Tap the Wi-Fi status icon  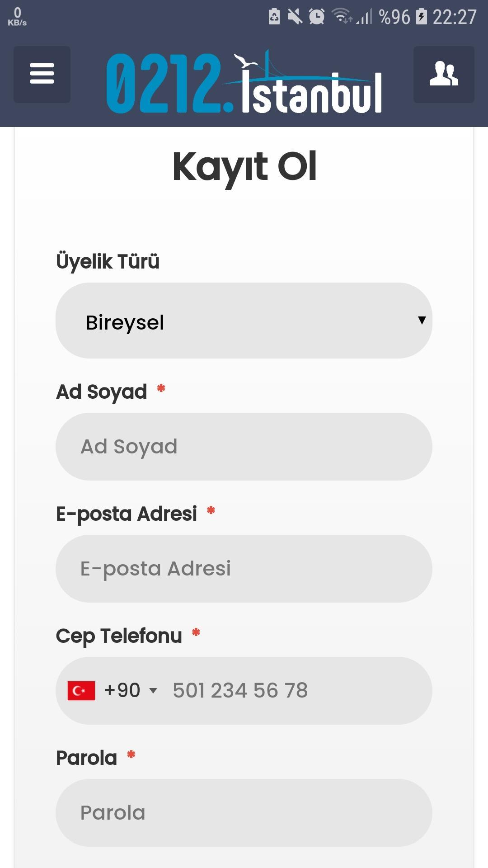point(342,16)
